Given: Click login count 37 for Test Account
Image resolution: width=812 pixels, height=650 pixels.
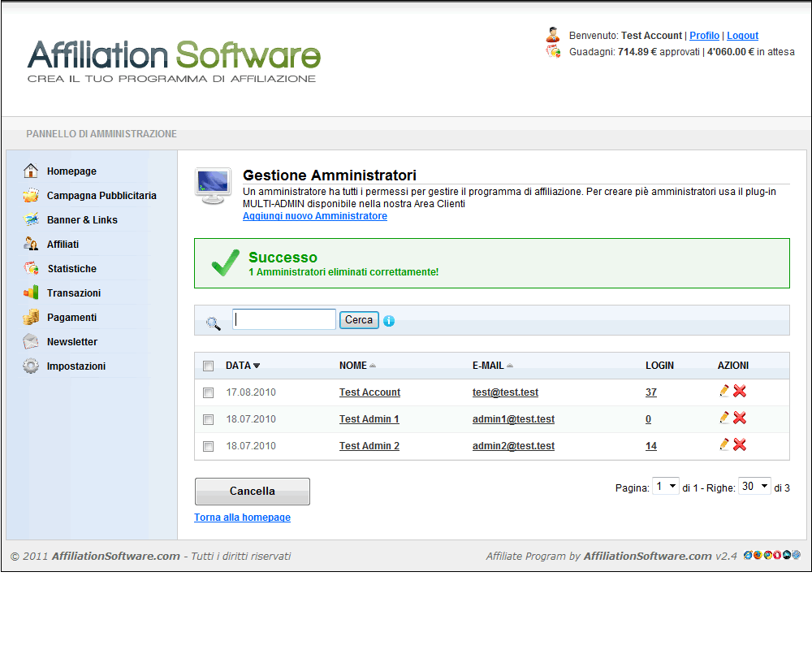Looking at the screenshot, I should coord(651,392).
